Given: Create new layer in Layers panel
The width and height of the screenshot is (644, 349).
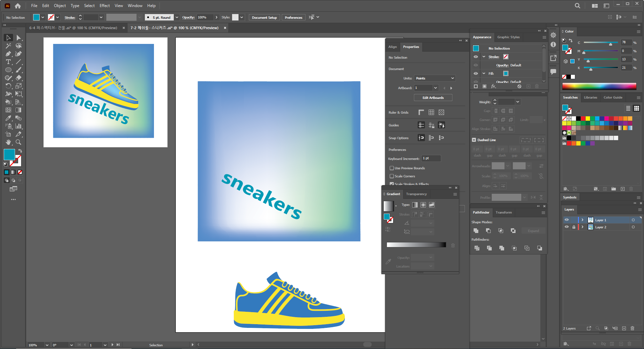Looking at the screenshot, I should pyautogui.click(x=624, y=329).
